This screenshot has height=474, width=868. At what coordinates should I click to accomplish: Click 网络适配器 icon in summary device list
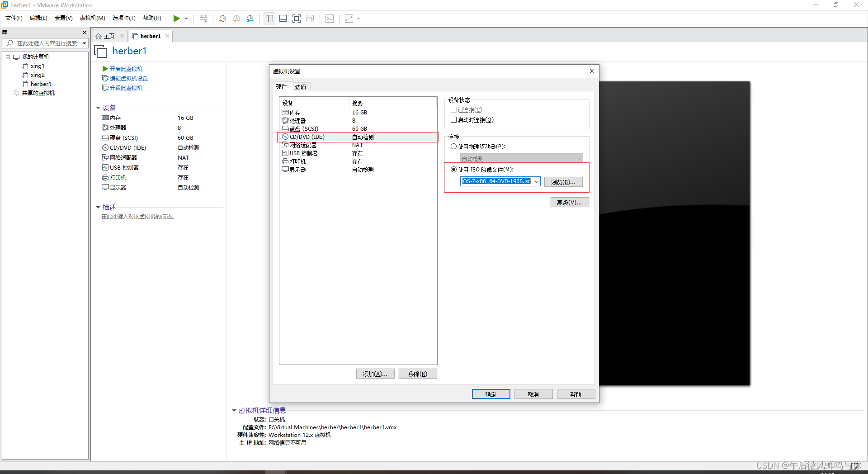pyautogui.click(x=105, y=158)
